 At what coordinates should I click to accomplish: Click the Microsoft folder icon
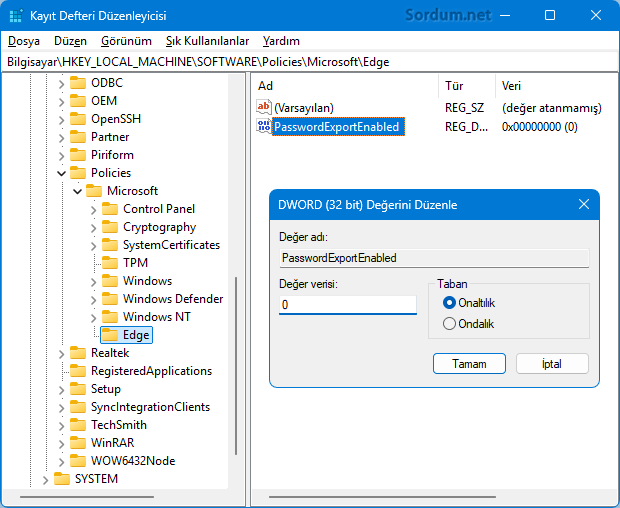[x=94, y=191]
